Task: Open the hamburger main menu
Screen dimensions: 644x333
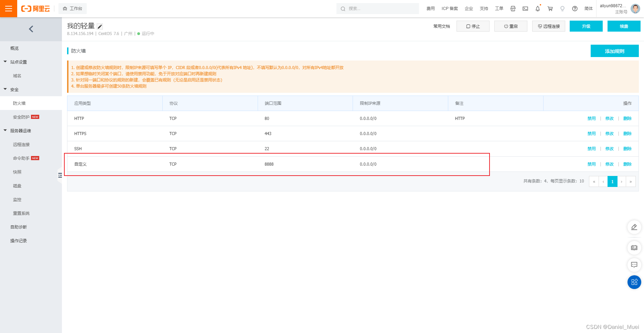Action: [x=9, y=9]
